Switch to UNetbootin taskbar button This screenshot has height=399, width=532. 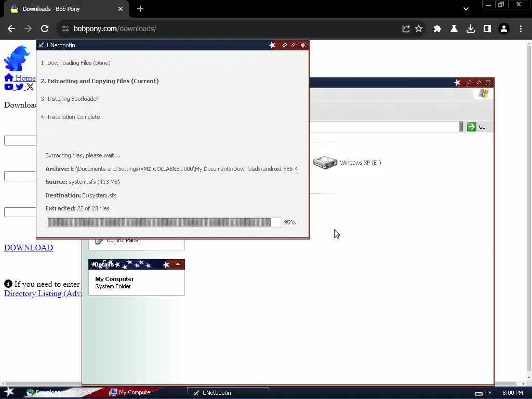228,393
